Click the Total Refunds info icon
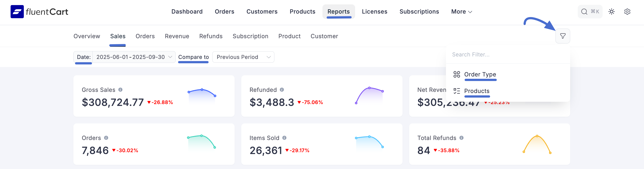This screenshot has height=169, width=644. [x=462, y=138]
